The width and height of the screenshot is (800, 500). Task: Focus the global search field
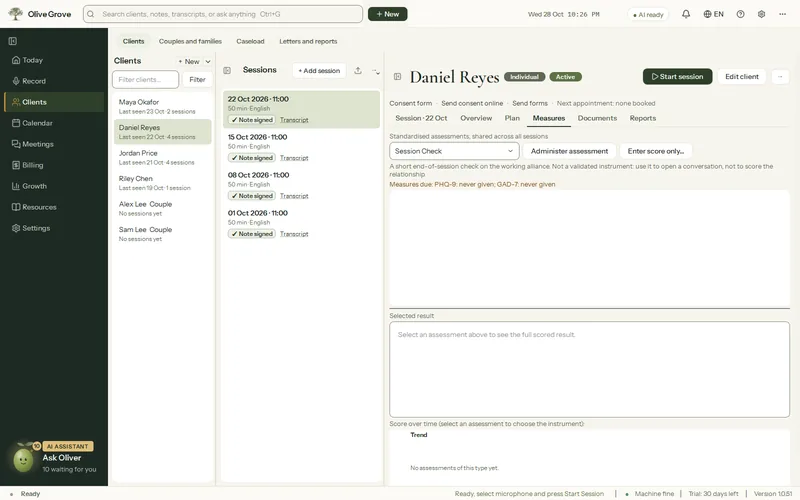coord(223,14)
